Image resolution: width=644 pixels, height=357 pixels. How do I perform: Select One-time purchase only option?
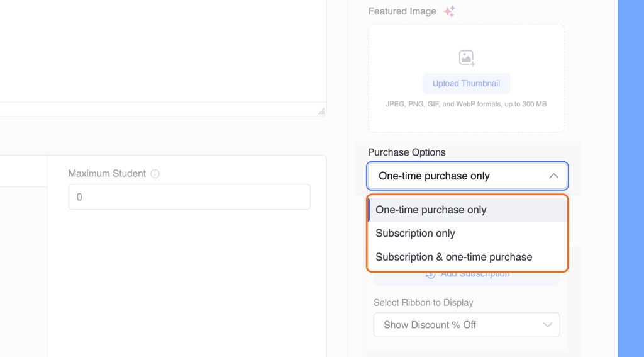point(467,210)
